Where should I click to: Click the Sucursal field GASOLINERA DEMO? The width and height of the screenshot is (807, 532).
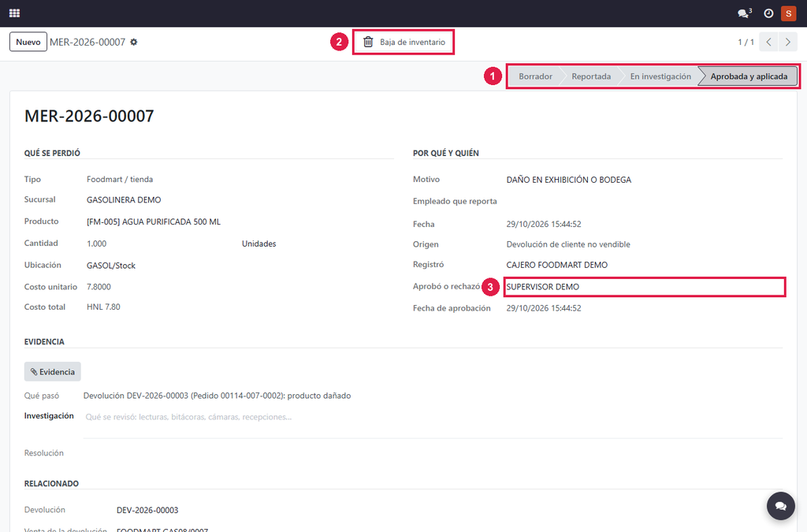[x=124, y=199]
